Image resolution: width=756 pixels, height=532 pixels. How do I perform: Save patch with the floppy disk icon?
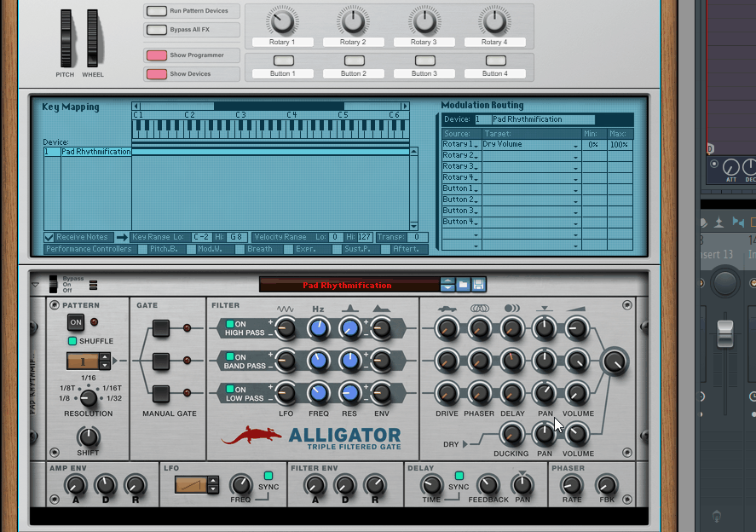[x=478, y=285]
